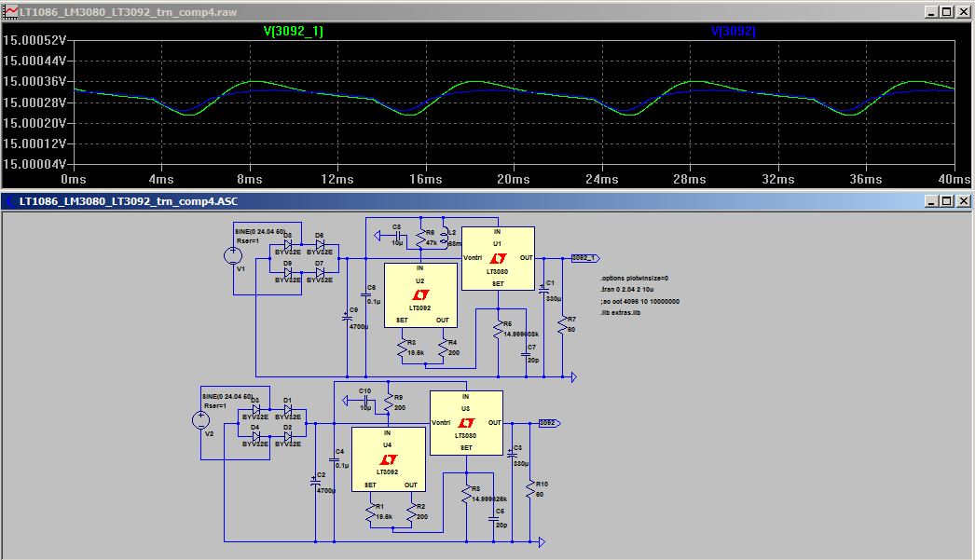Click the 15.00052V vertical axis label
This screenshot has width=975, height=560.
(34, 40)
